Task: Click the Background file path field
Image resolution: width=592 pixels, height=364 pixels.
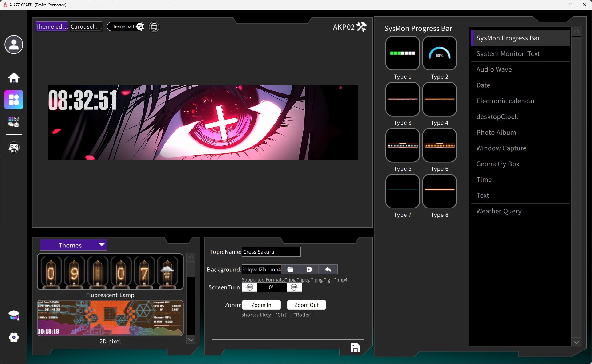Action: [261, 270]
